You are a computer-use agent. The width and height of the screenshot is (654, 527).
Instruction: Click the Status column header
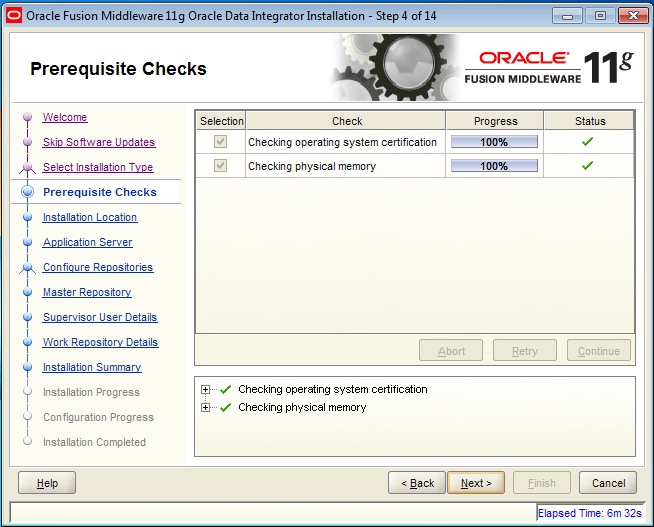point(589,121)
